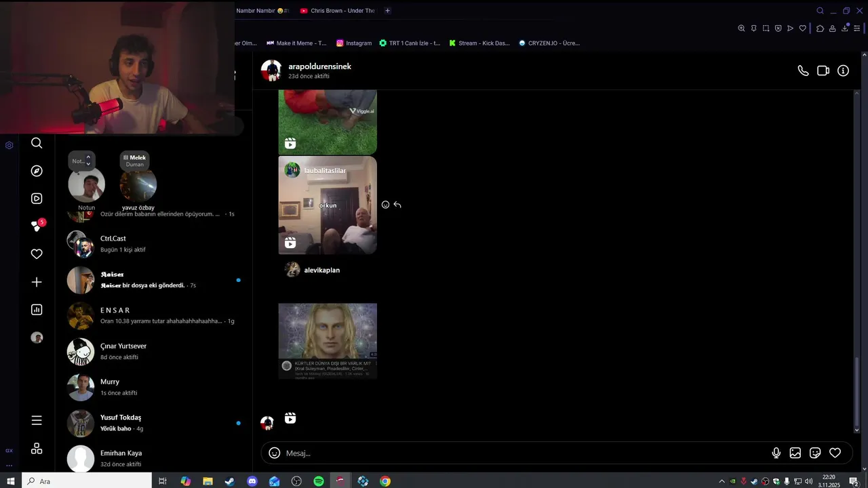The height and width of the screenshot is (488, 868).
Task: Open the Windows notification center
Action: tap(854, 481)
